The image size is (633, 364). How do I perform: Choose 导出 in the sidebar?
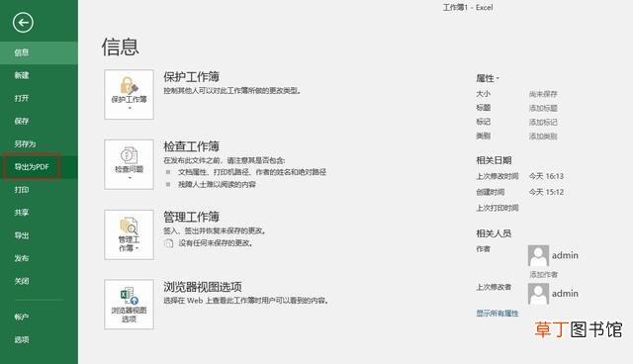coord(39,235)
